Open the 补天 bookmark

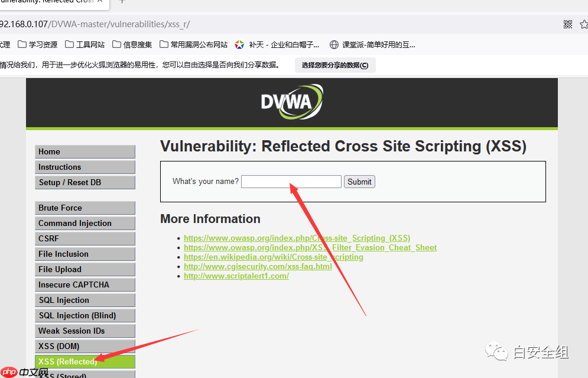(277, 45)
